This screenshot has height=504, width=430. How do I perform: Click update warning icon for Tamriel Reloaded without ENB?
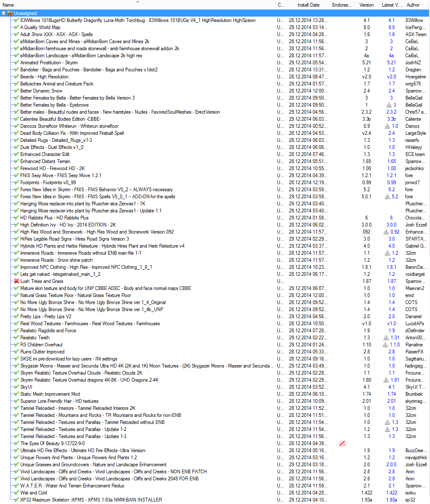pos(387,422)
